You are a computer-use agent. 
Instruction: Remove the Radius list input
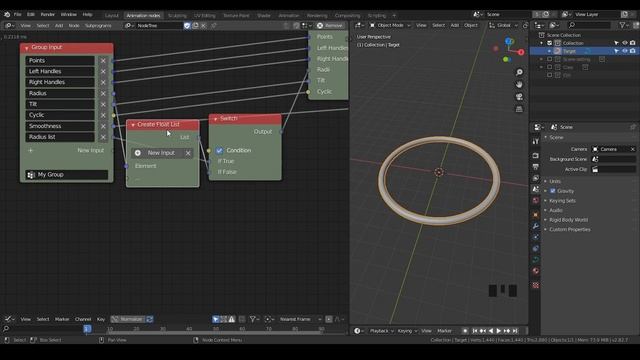103,137
